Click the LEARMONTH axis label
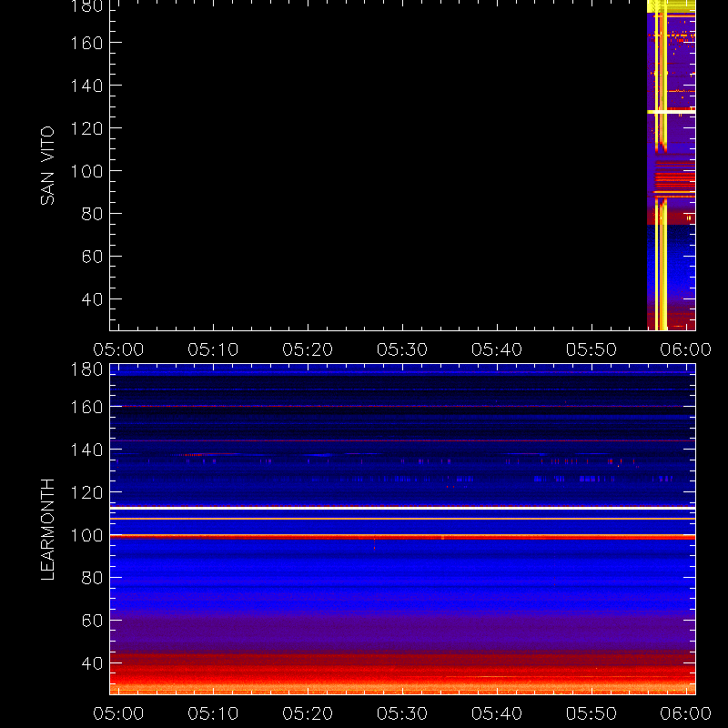This screenshot has width=728, height=728. click(x=47, y=530)
